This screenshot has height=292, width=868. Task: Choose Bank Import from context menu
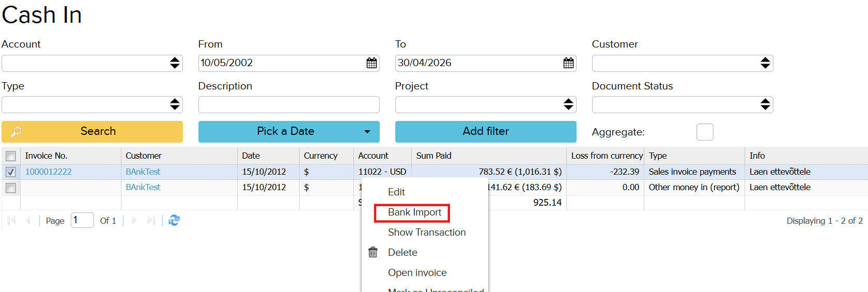tap(414, 212)
